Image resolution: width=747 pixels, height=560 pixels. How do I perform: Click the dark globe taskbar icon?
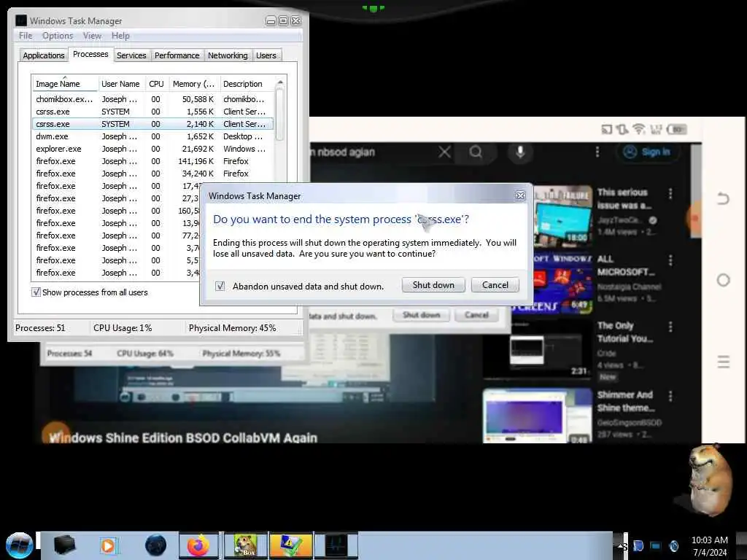(x=156, y=545)
